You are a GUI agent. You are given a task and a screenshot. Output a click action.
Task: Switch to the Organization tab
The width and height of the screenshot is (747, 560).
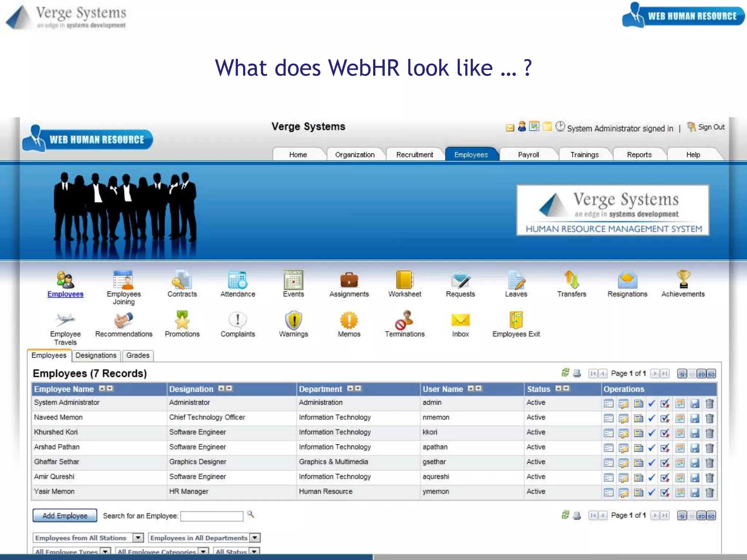355,154
